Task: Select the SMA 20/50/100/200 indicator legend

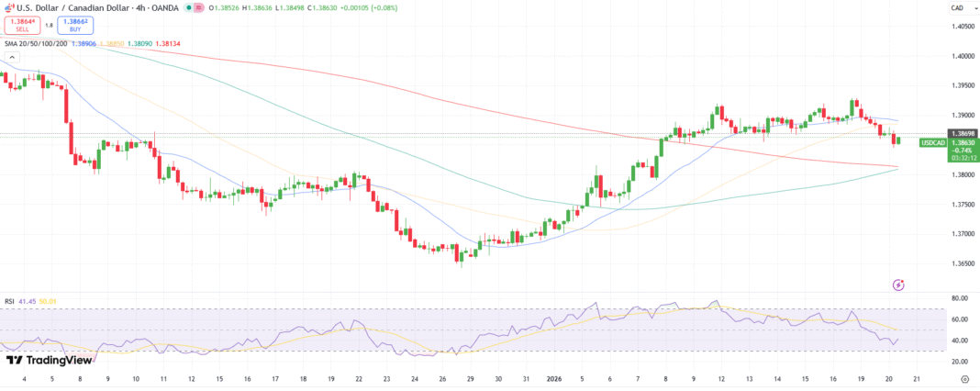Action: coord(34,43)
